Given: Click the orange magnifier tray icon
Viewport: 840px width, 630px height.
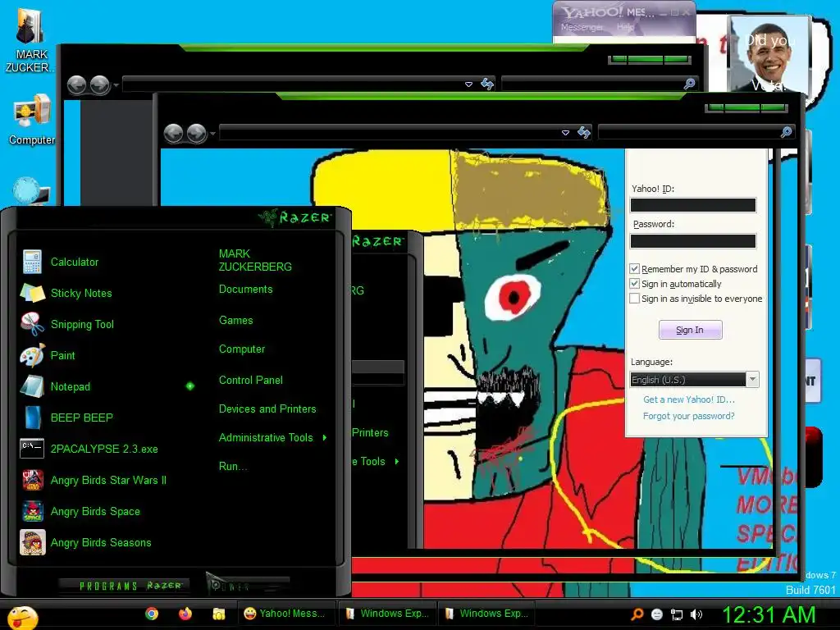Looking at the screenshot, I should [637, 614].
